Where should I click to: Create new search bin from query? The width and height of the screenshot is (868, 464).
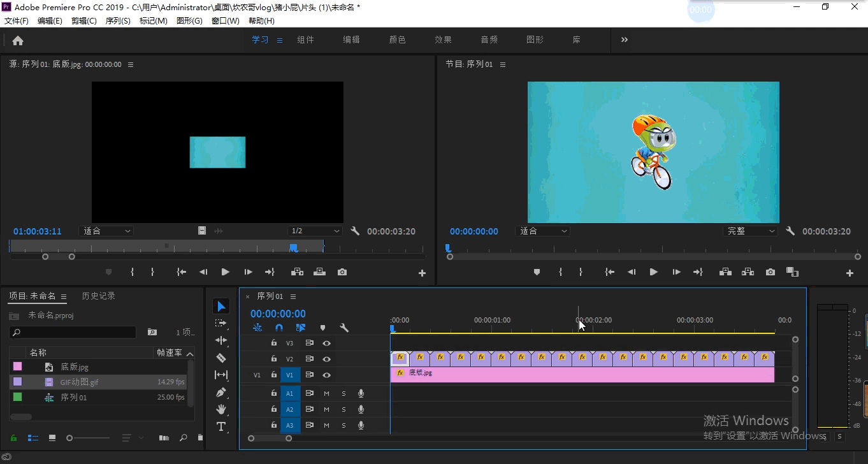[152, 332]
